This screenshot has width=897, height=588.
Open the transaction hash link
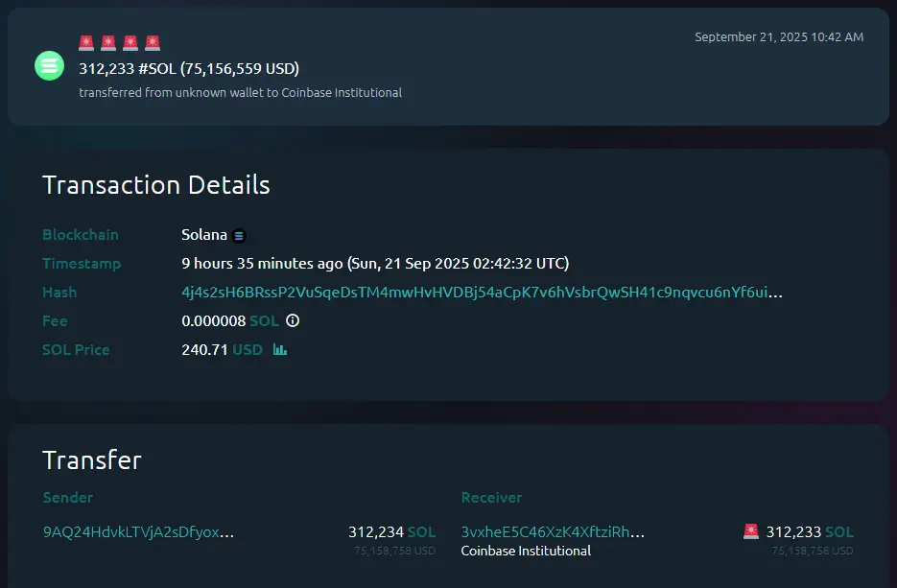tap(482, 293)
